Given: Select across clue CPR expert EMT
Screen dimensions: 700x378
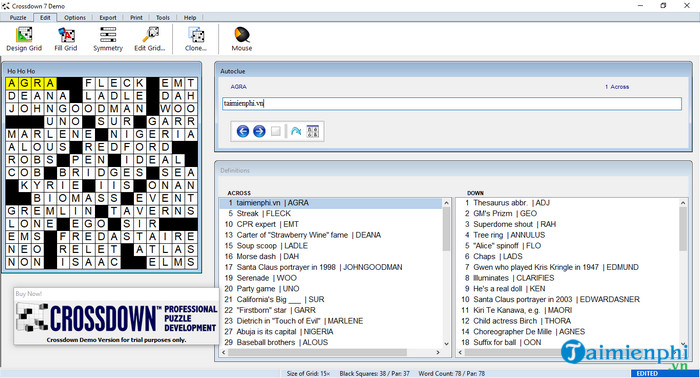Looking at the screenshot, I should click(x=330, y=224).
